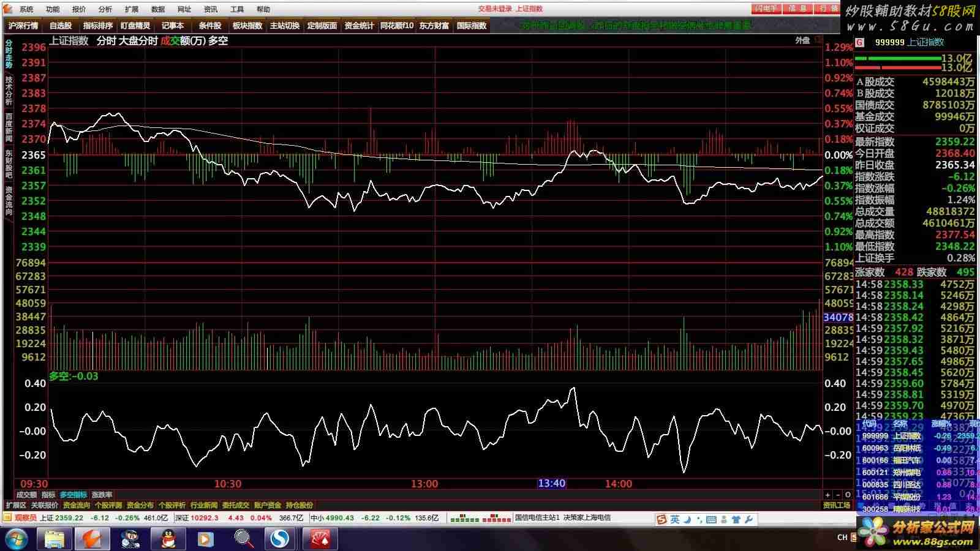Click the 盯盘精灵 toolbar button
The height and width of the screenshot is (551, 980).
tap(135, 26)
